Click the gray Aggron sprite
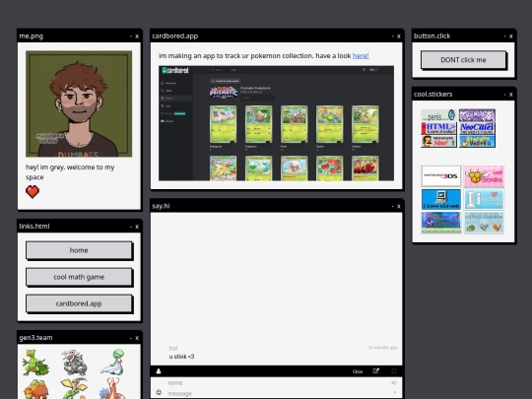Viewport: 532px width, 399px height. tap(74, 363)
